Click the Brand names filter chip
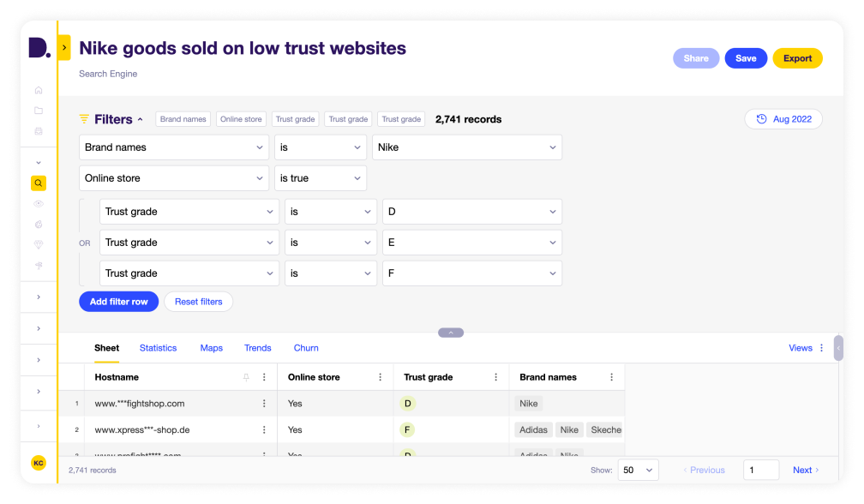The width and height of the screenshot is (864, 504). (x=183, y=119)
